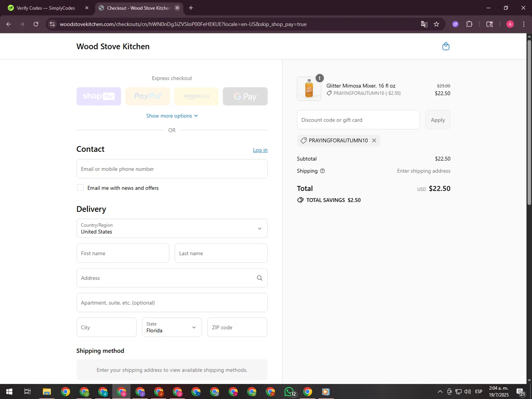Screen dimensions: 532x399
Task: Check Email me with news and offers
Action: [81, 188]
